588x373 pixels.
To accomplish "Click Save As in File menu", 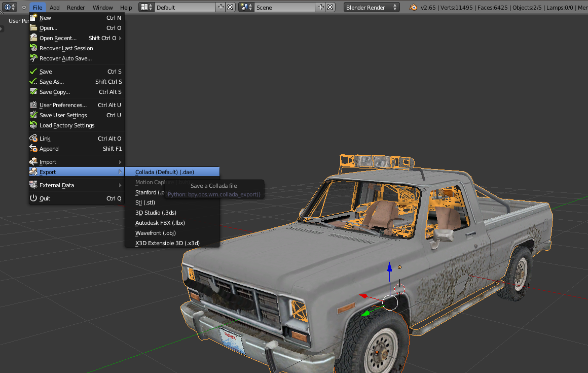I will (52, 82).
